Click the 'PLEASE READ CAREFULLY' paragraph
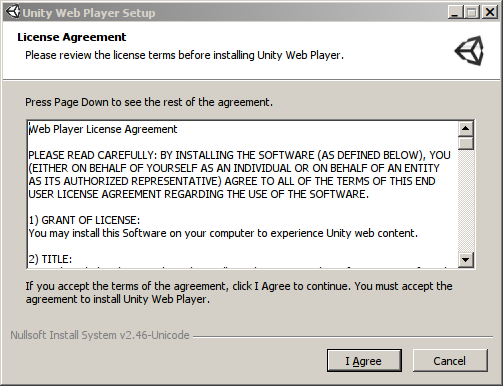 [239, 175]
